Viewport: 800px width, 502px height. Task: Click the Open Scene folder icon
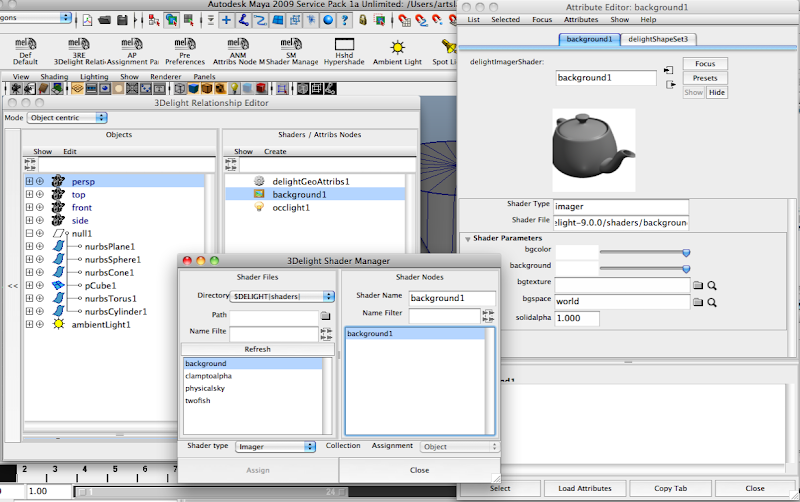tap(105, 20)
